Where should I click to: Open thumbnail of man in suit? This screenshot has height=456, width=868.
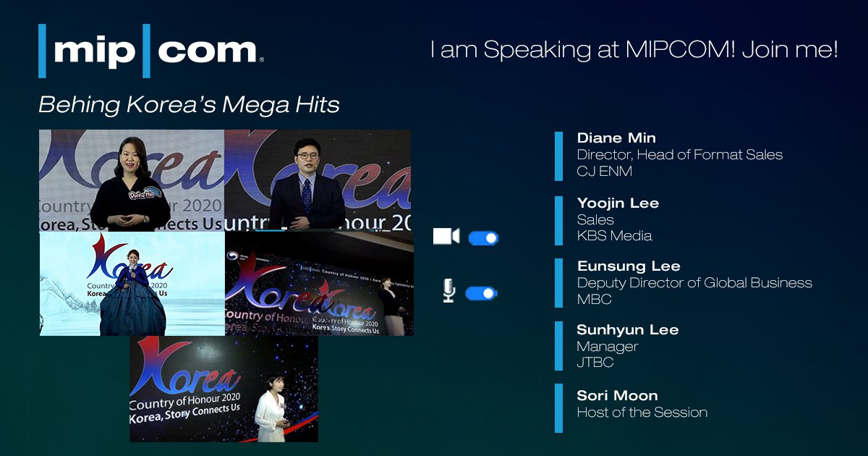[318, 180]
